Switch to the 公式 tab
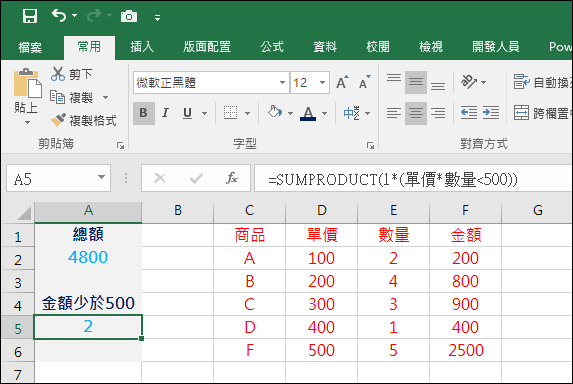This screenshot has height=384, width=573. [x=272, y=47]
